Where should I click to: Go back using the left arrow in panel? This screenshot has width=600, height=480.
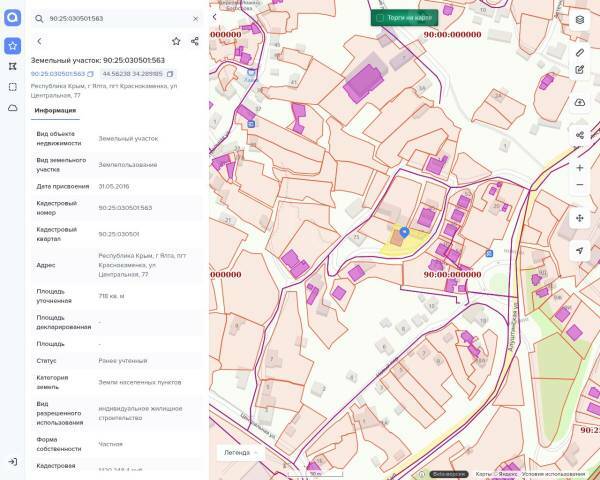[39, 41]
